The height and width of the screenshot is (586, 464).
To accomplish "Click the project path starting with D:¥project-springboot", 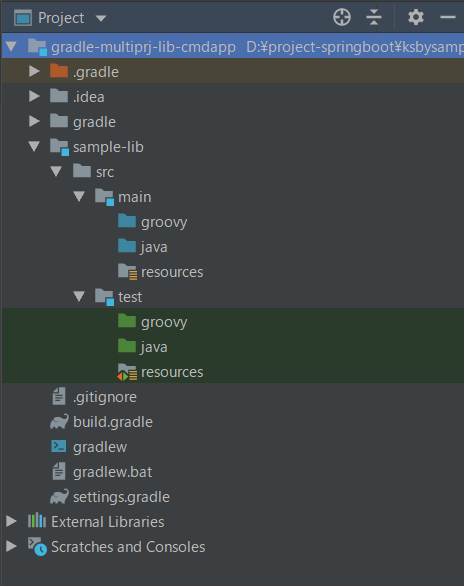I will tap(355, 47).
